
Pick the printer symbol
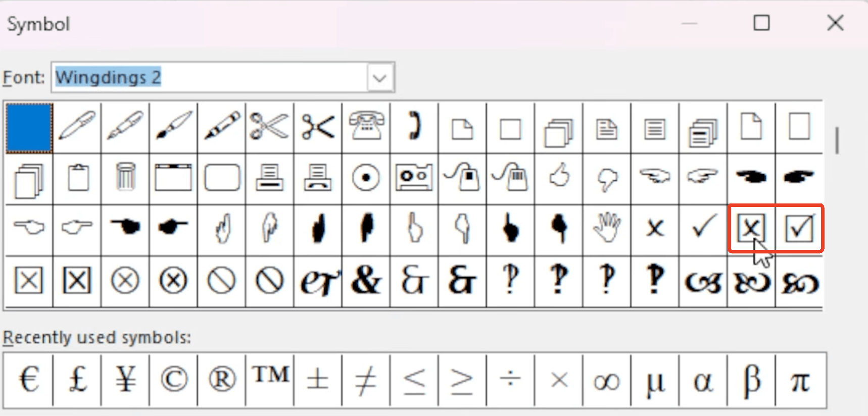(270, 178)
